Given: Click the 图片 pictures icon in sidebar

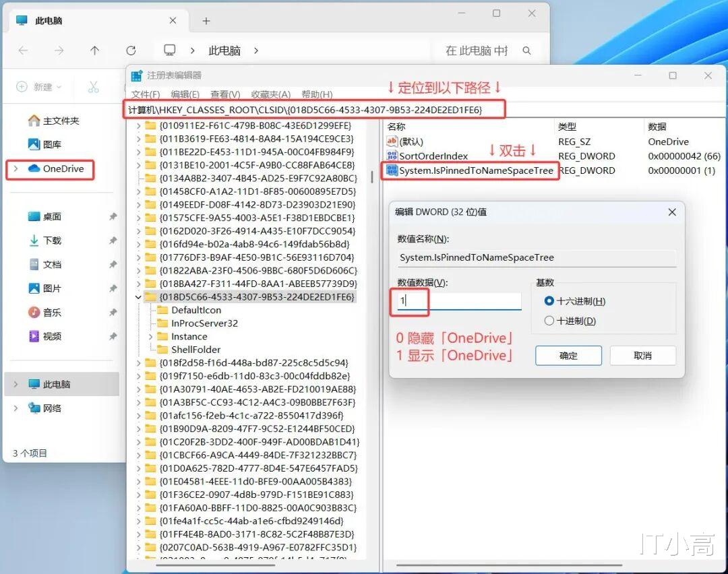Looking at the screenshot, I should (x=34, y=288).
